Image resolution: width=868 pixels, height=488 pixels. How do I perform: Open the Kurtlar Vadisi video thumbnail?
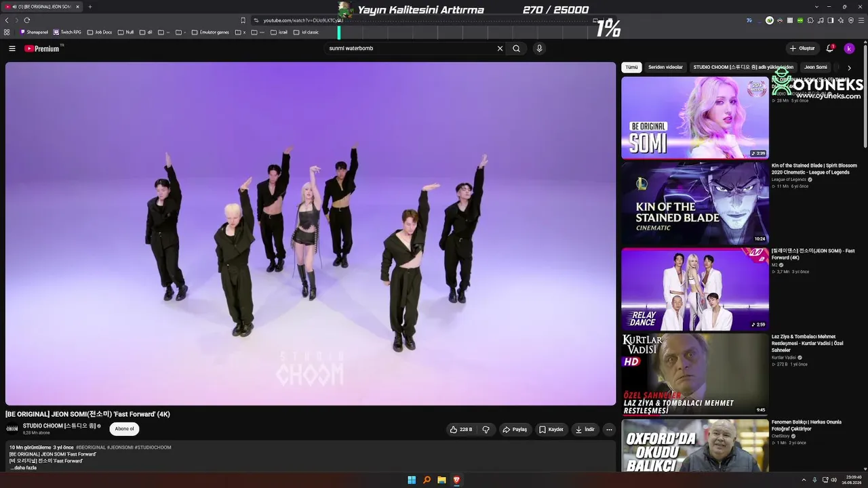(695, 375)
